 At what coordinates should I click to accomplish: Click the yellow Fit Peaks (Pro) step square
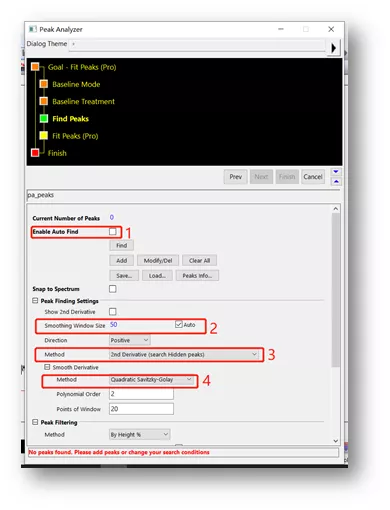(x=44, y=136)
